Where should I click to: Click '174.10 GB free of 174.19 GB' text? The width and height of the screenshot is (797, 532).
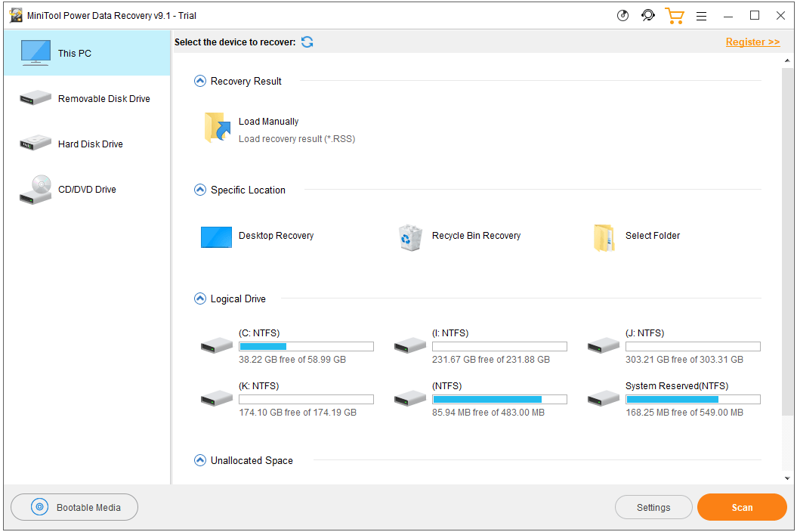coord(298,413)
